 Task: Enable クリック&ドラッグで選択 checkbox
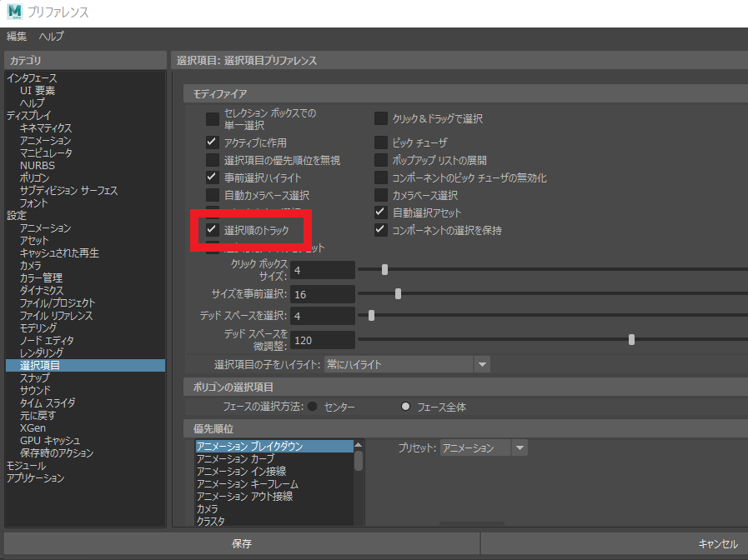pos(381,119)
